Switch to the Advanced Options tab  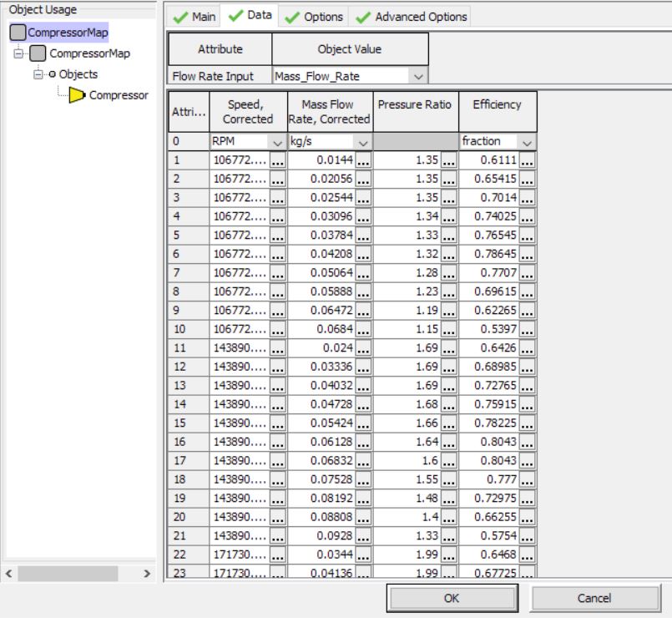(412, 17)
